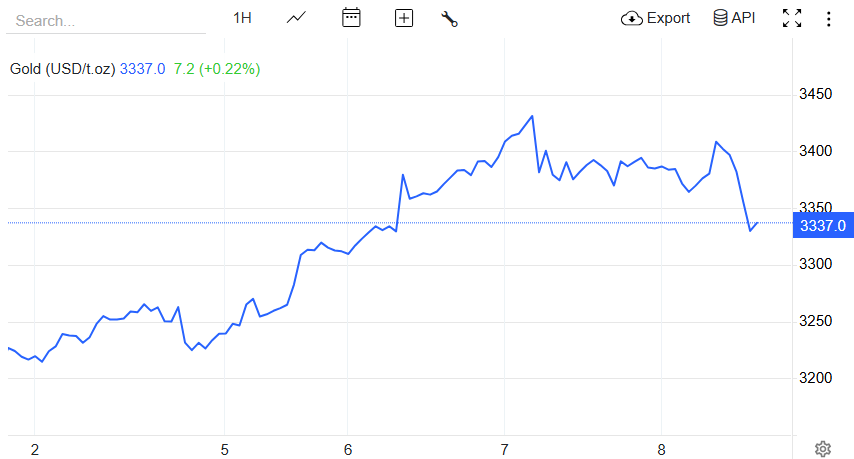The width and height of the screenshot is (854, 459).
Task: Open the wrench tools menu
Action: (449, 18)
